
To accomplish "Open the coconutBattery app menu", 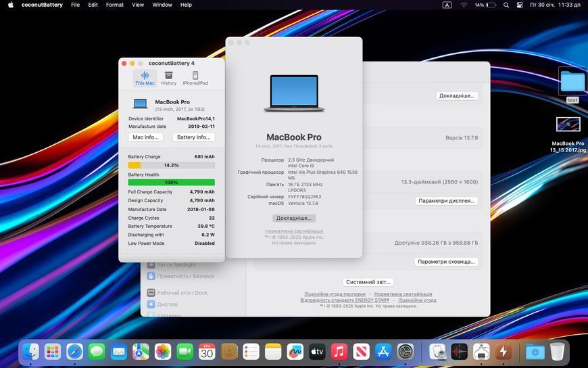I will coord(42,5).
